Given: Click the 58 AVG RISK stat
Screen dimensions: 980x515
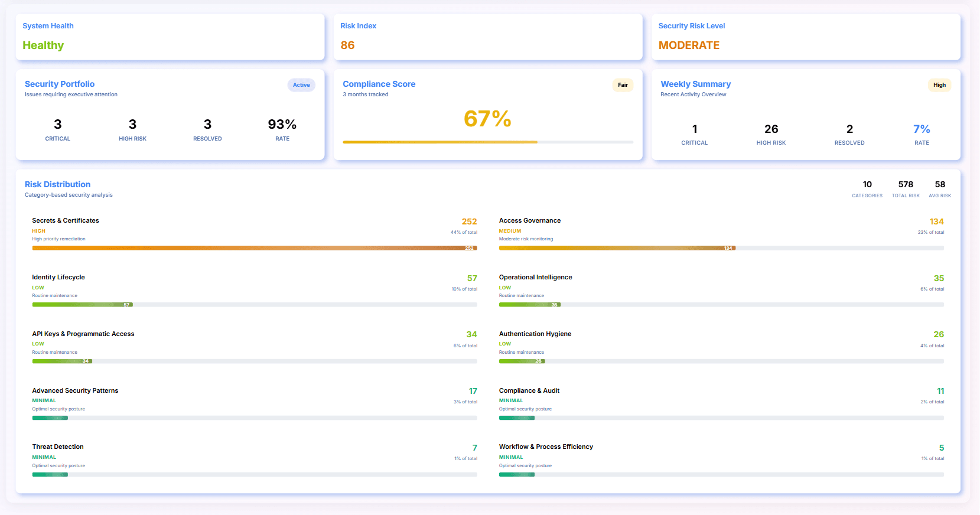Looking at the screenshot, I should coord(940,189).
